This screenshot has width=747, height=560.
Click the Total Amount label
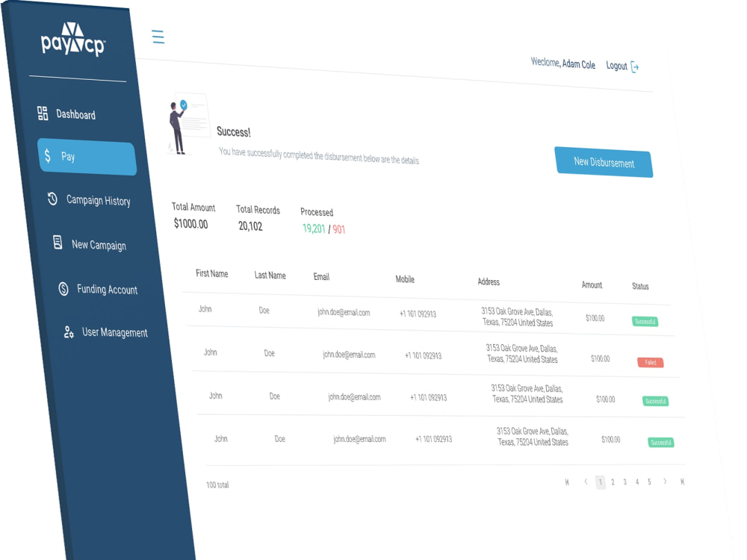[x=193, y=207]
